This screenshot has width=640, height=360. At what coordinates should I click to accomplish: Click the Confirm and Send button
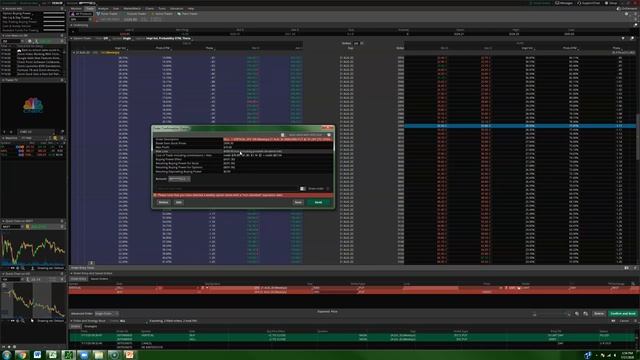623,313
